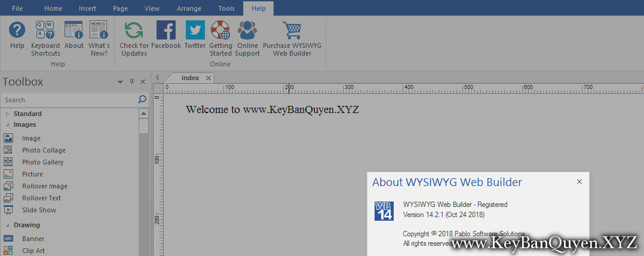The width and height of the screenshot is (644, 256).
Task: Click the Welcome to www.KeyBanQuyen.XYZ text
Action: [x=272, y=109]
